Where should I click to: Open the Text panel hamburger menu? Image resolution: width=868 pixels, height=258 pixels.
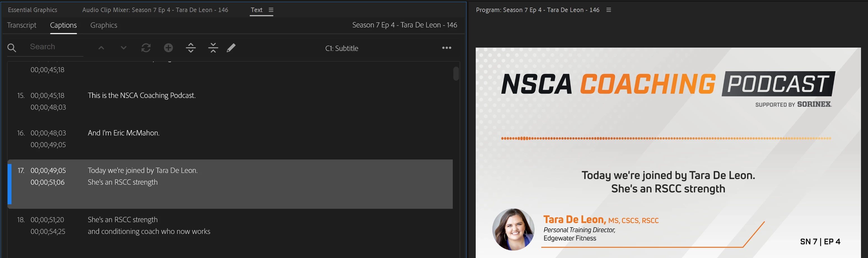click(x=271, y=10)
